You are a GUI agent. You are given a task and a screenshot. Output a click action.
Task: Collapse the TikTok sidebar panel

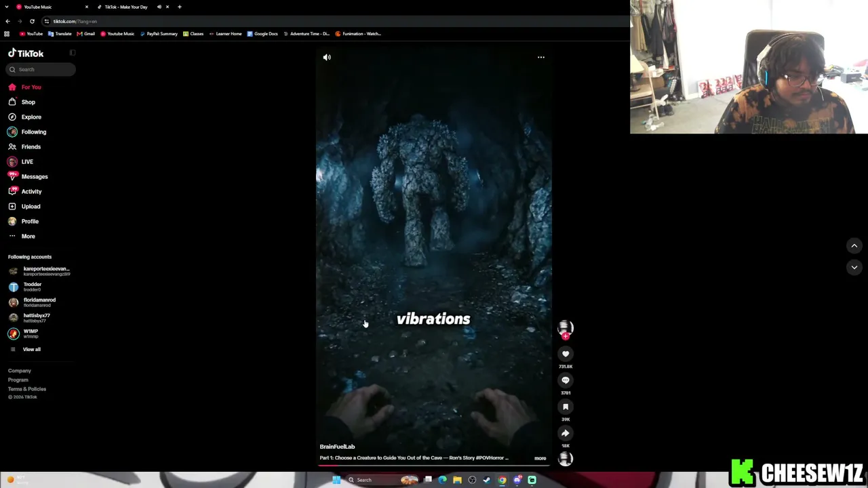click(x=73, y=53)
